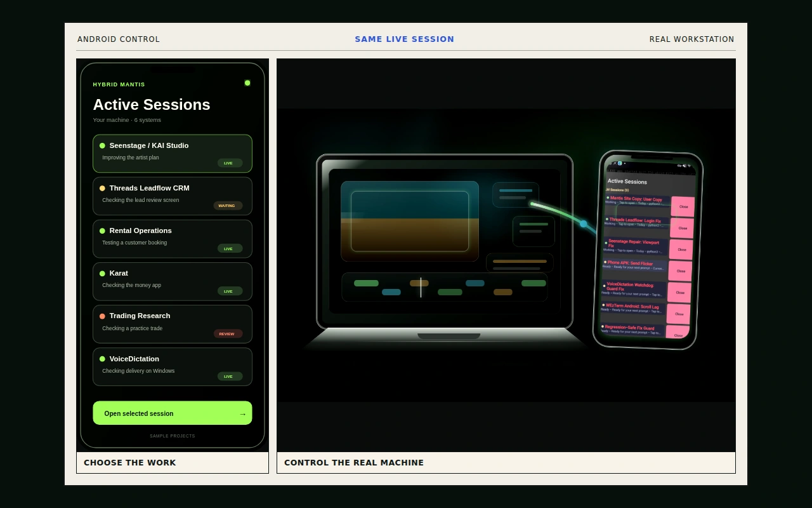Select the Trading Research session
Image resolution: width=812 pixels, height=508 pixels.
(173, 324)
